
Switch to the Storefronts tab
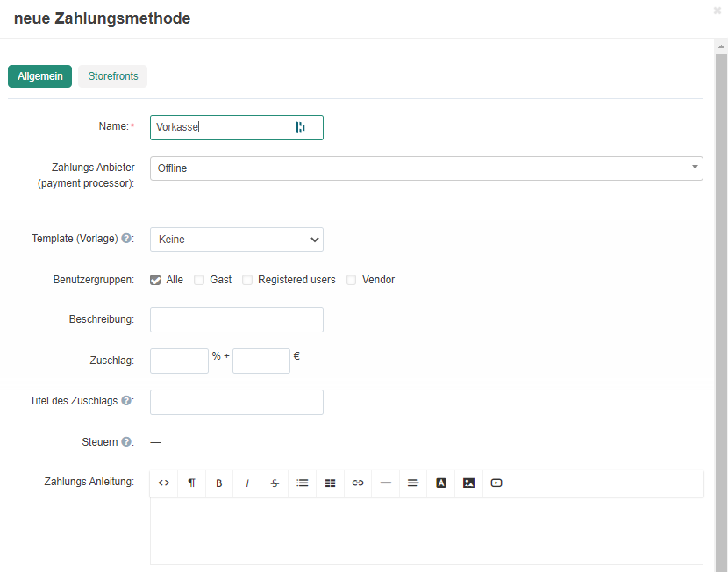tap(113, 76)
